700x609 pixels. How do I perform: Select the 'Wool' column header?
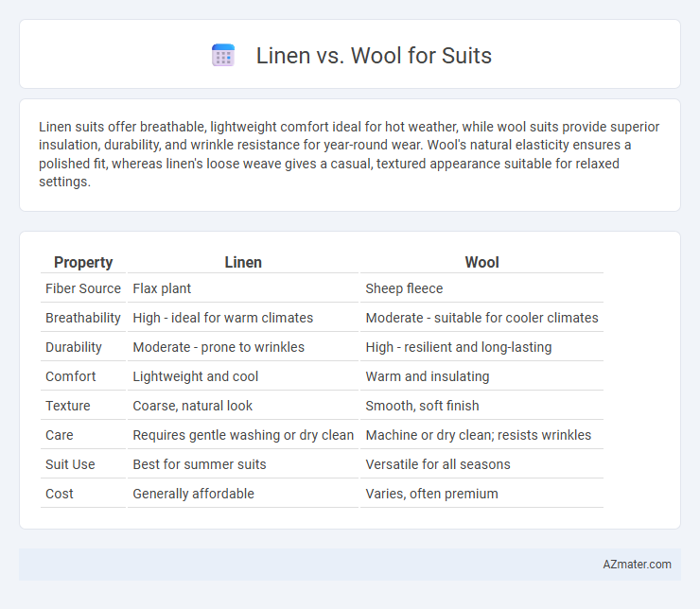point(481,262)
